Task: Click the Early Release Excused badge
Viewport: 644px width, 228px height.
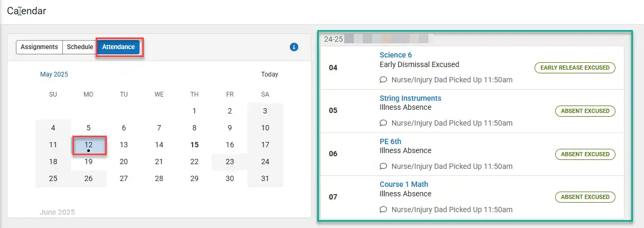Action: click(575, 68)
